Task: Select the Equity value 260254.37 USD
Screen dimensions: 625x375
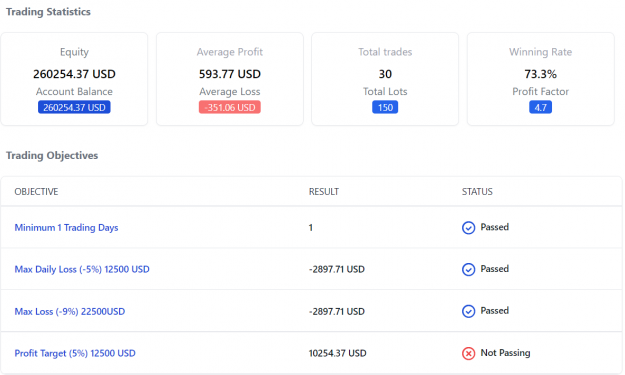Action: point(74,74)
